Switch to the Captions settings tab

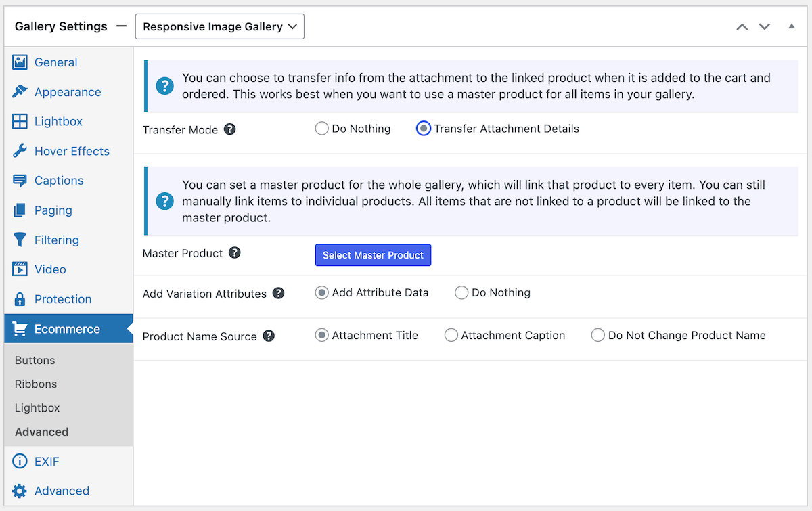(x=59, y=181)
